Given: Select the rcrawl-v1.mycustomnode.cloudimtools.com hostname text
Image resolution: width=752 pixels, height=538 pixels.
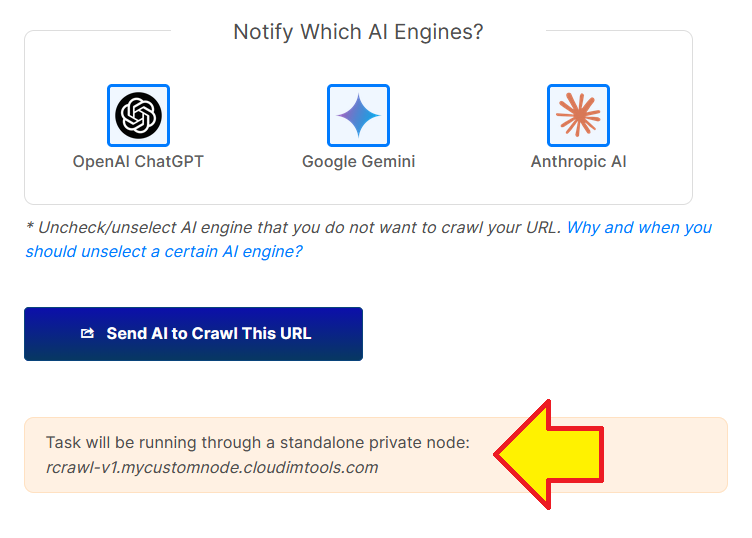Looking at the screenshot, I should click(212, 467).
